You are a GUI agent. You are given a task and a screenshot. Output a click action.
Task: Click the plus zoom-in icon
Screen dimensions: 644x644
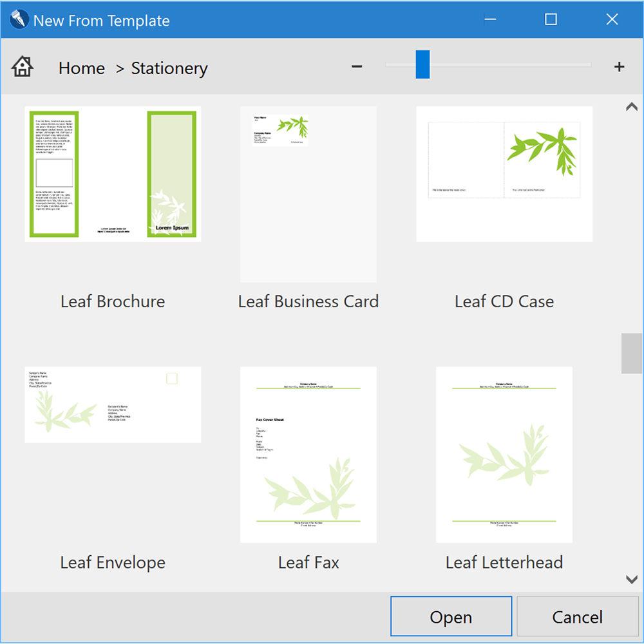[619, 66]
